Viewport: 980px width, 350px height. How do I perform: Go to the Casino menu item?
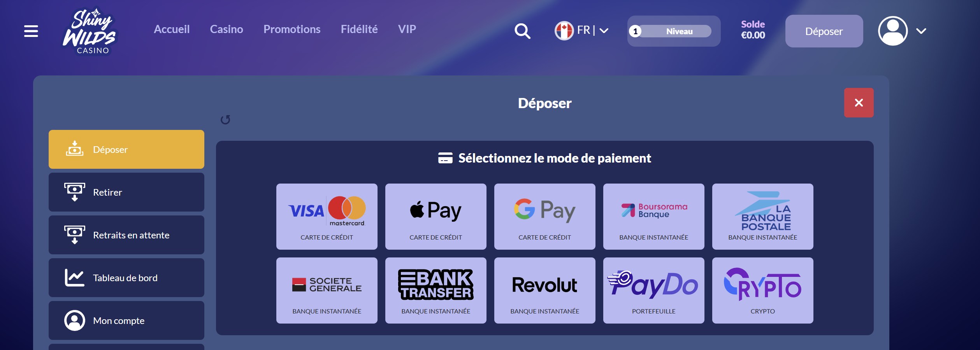click(227, 29)
